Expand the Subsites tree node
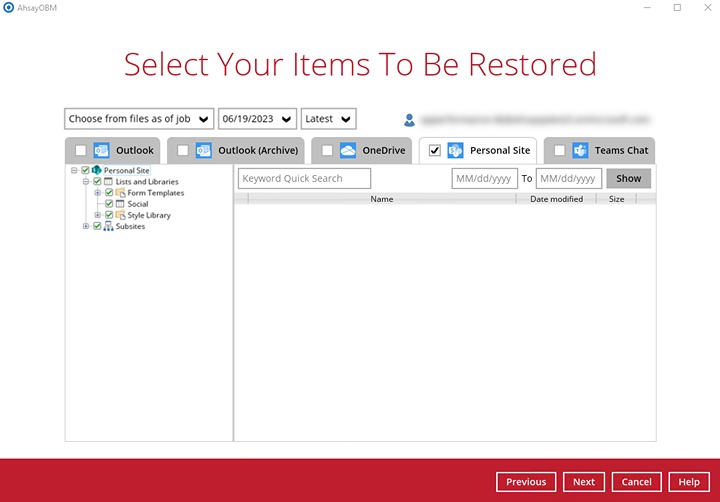 pos(87,227)
